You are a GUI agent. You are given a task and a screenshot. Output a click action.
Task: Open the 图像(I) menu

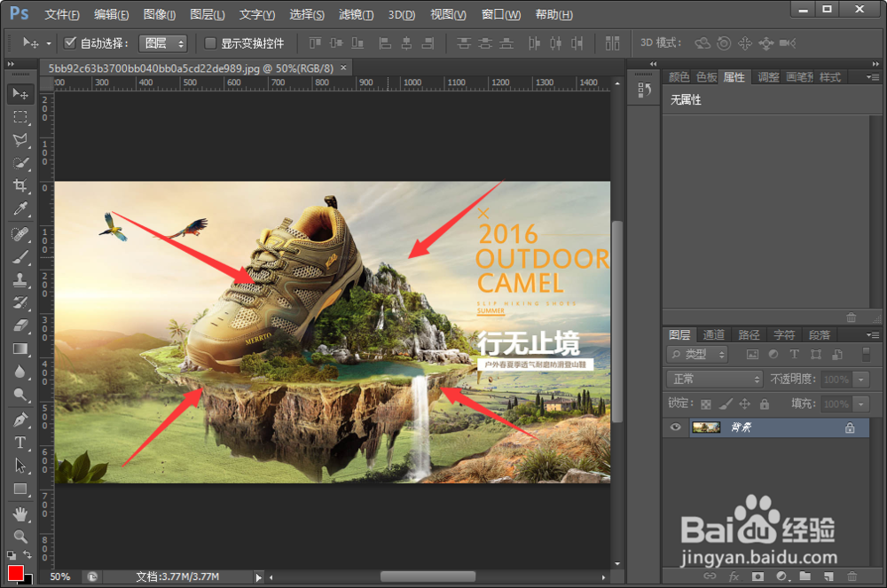point(160,15)
